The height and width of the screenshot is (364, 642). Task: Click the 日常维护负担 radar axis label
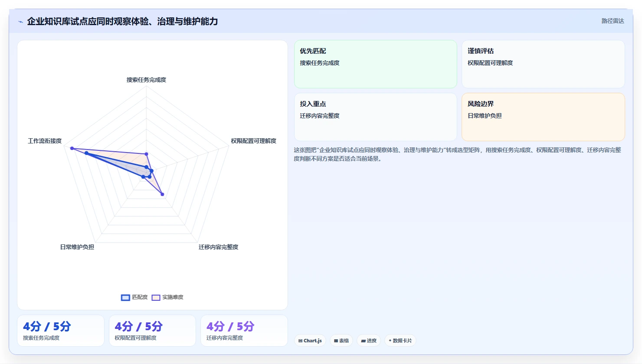pyautogui.click(x=77, y=247)
